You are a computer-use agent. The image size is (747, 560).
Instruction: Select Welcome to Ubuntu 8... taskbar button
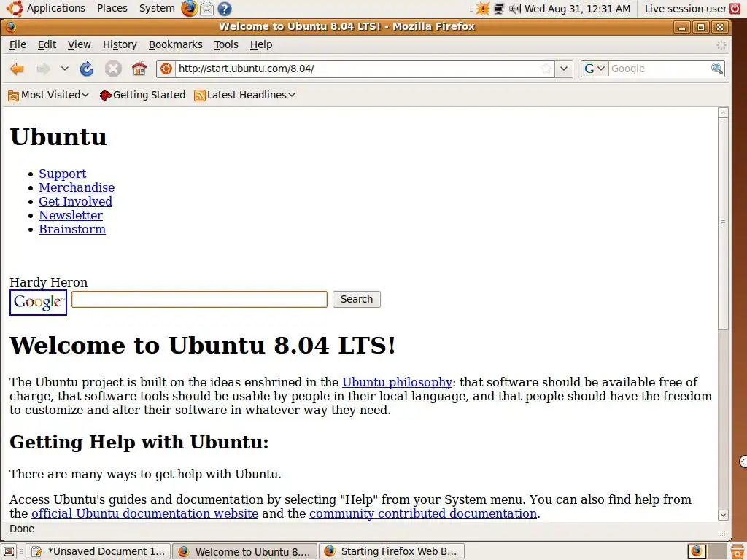(244, 551)
